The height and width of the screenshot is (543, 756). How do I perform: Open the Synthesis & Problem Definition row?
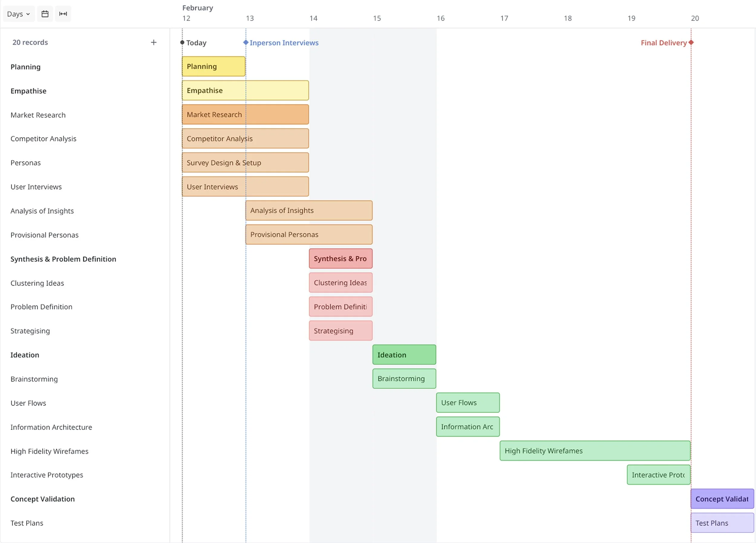(63, 259)
